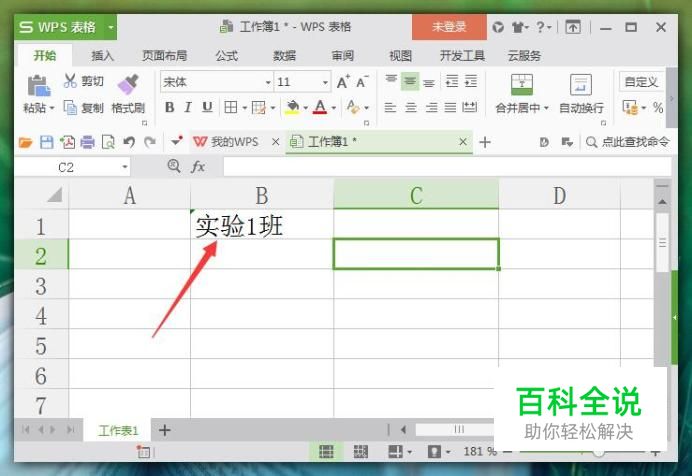Increase font size with A+ icon
The image size is (692, 476).
[x=343, y=82]
